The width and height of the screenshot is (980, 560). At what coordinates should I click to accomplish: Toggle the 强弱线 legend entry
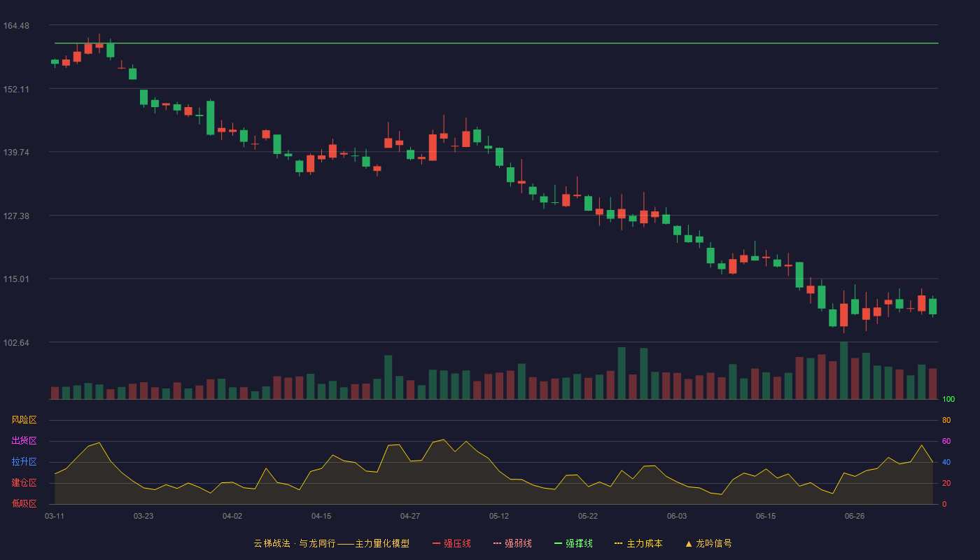pyautogui.click(x=512, y=543)
